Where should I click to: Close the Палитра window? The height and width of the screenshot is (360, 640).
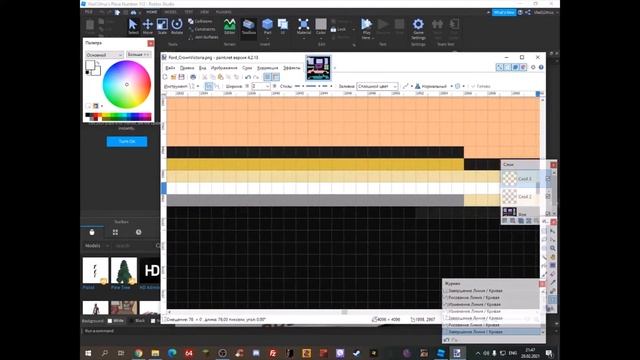[151, 43]
